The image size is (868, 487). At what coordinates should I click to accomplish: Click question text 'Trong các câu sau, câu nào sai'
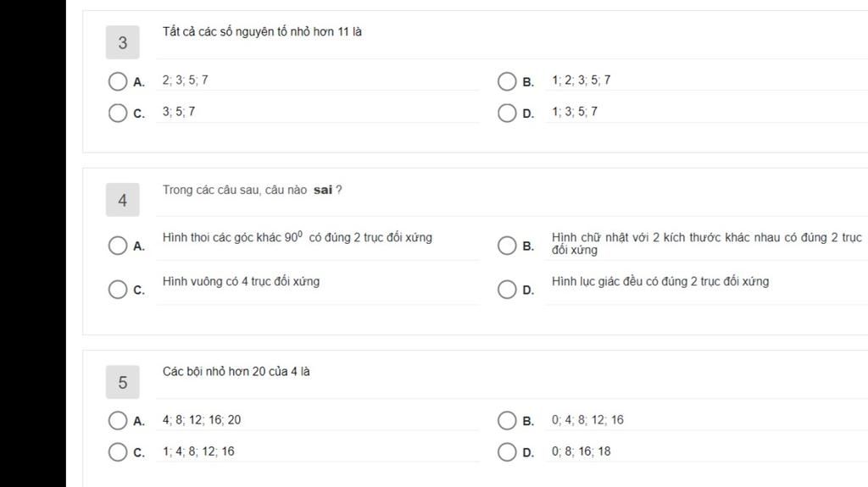point(252,190)
